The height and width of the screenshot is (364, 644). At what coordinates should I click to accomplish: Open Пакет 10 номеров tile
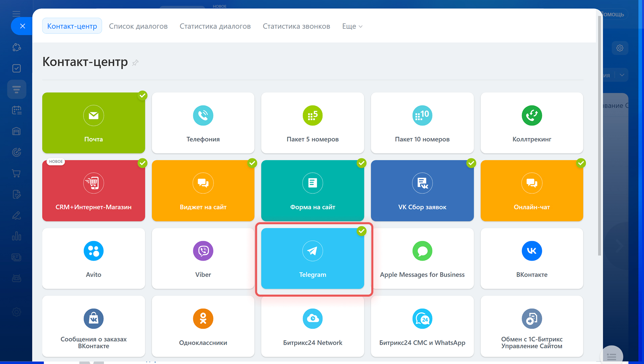(422, 123)
